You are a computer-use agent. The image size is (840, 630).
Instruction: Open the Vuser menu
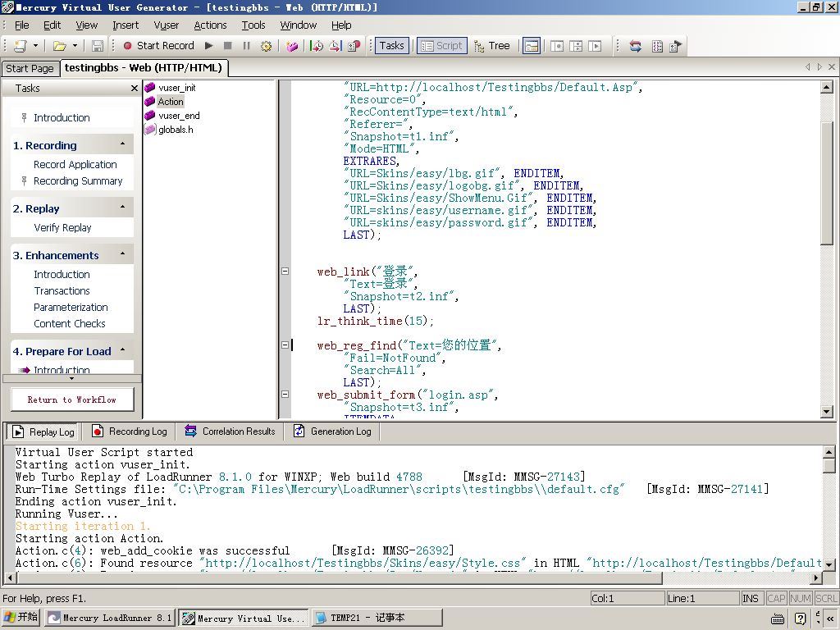coord(166,25)
